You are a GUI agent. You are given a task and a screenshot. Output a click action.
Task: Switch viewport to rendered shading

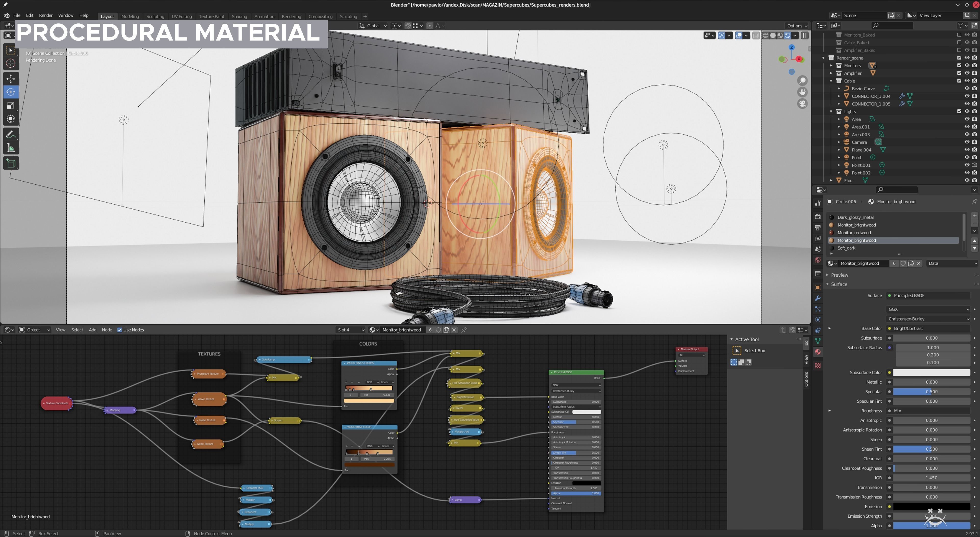(x=787, y=35)
